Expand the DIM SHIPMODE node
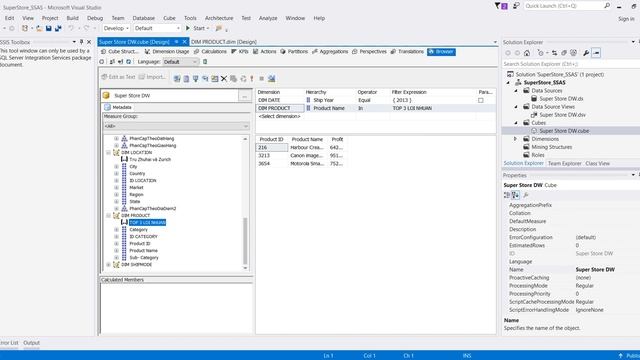640x360 pixels. click(109, 264)
